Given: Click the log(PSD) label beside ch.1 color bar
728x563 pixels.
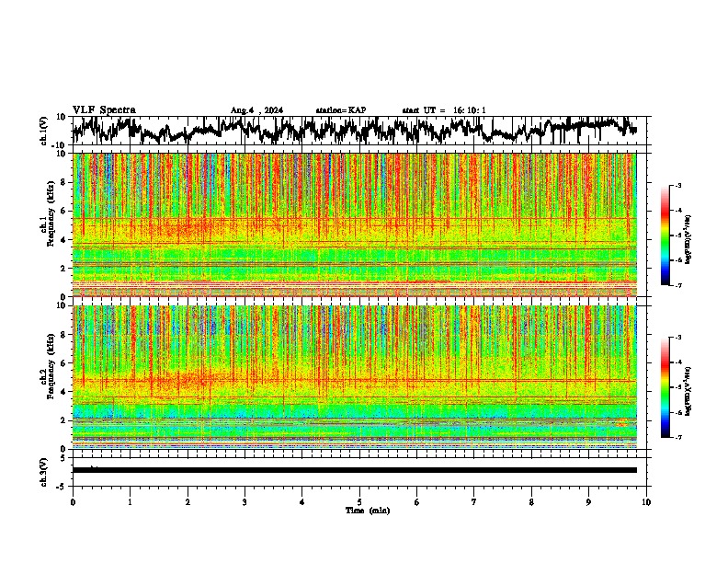Looking at the screenshot, I should 688,239.
